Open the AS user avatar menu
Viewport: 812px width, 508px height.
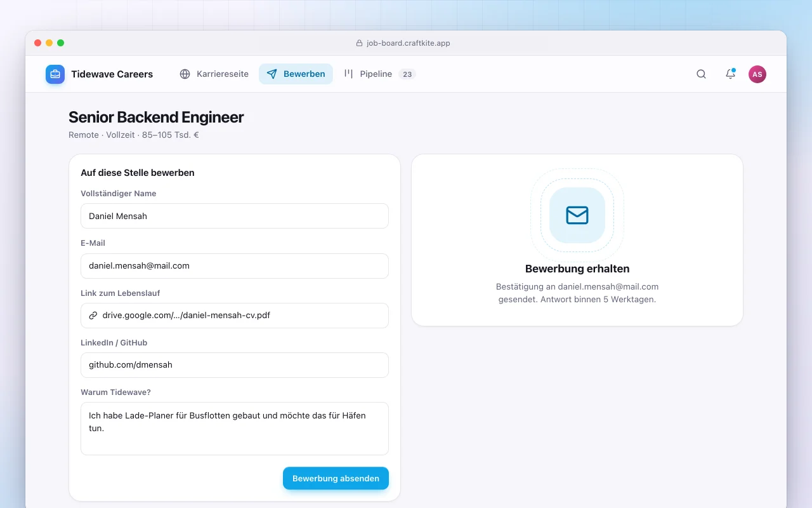tap(757, 74)
